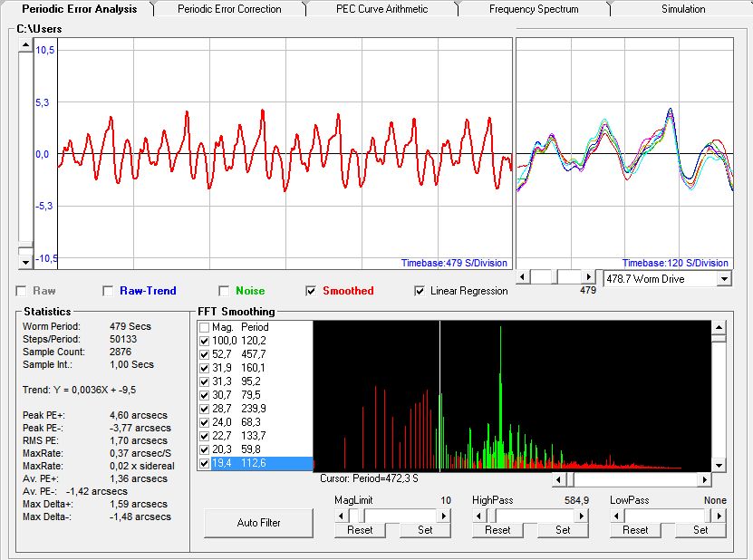Viewport: 753px width, 560px height.
Task: Click the Auto Filter button
Action: point(258,523)
